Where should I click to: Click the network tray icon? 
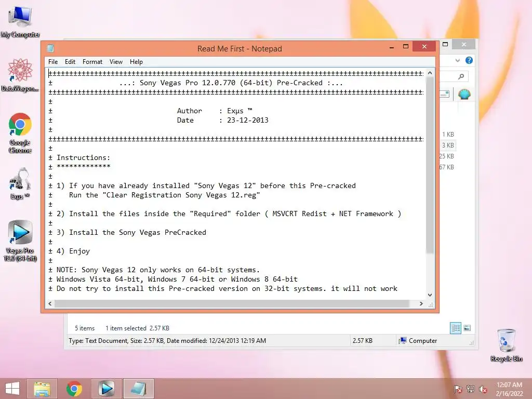pos(471,389)
